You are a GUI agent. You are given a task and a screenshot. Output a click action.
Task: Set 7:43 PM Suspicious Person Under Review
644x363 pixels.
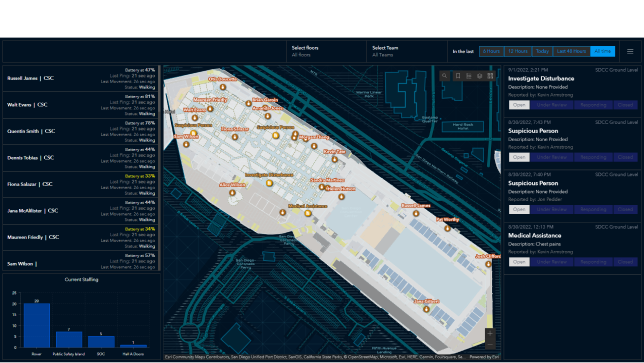click(x=552, y=157)
